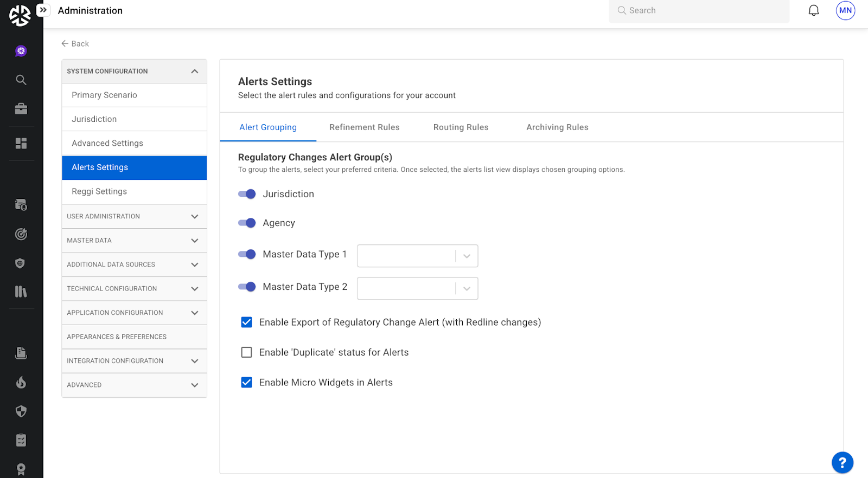Viewport: 868px width, 478px height.
Task: Click the blue help question mark button
Action: point(842,462)
